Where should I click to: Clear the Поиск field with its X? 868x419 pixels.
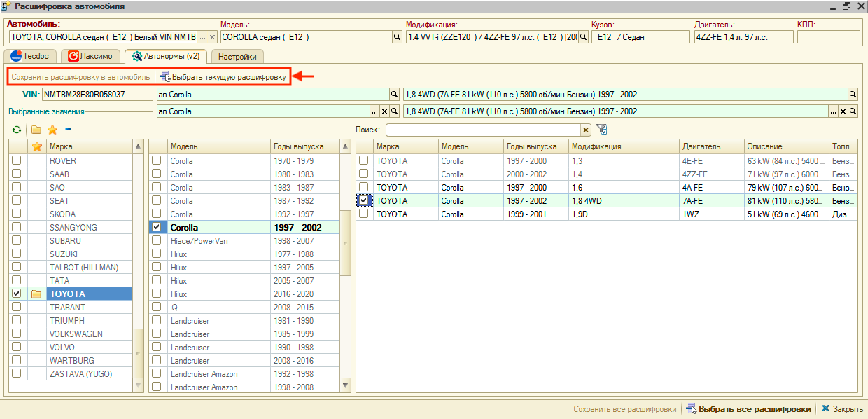click(586, 130)
